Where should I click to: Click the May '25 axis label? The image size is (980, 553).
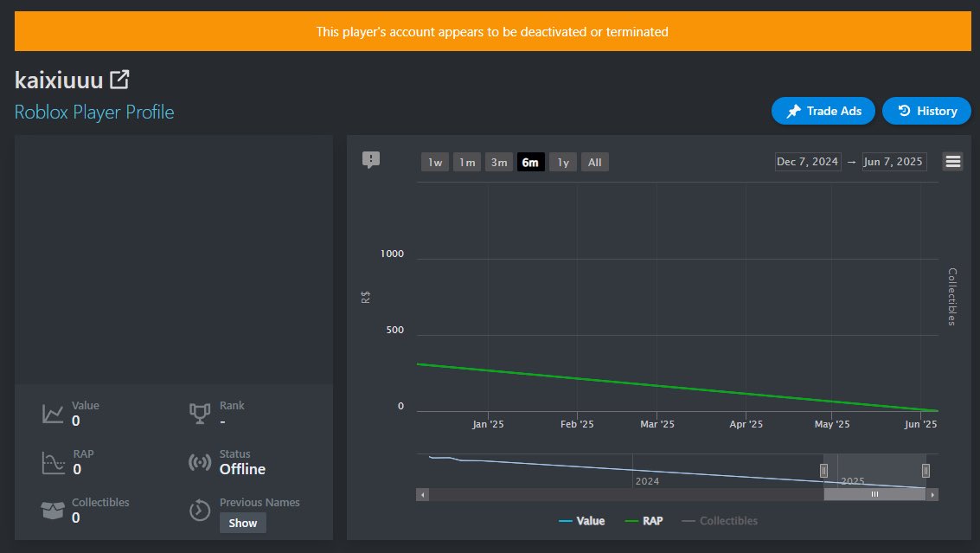832,424
